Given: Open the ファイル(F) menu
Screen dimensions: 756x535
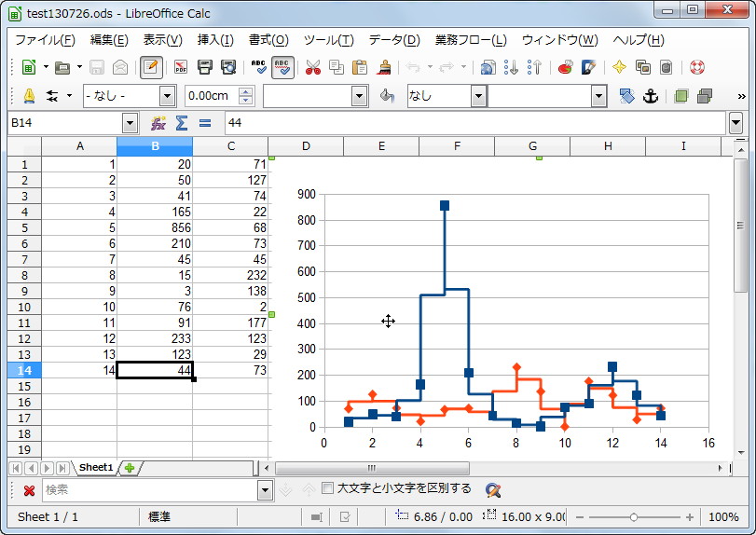Looking at the screenshot, I should tap(45, 40).
